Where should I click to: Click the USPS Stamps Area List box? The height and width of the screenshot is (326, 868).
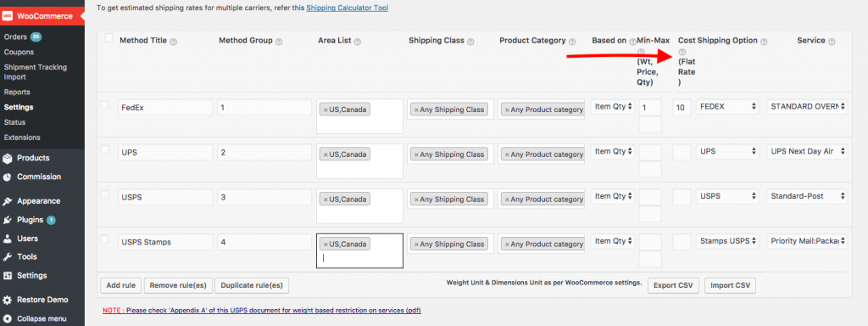pyautogui.click(x=359, y=251)
